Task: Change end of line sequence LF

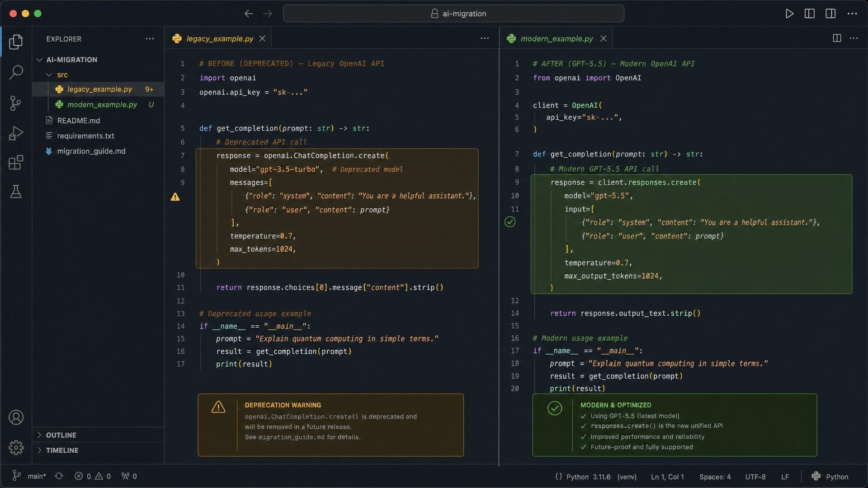Action: point(785,477)
